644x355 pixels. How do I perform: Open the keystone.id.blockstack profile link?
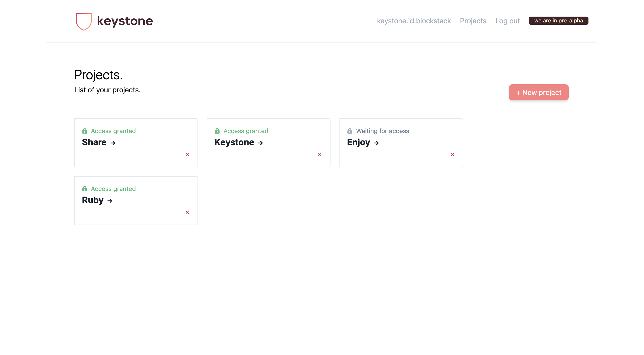(x=414, y=21)
